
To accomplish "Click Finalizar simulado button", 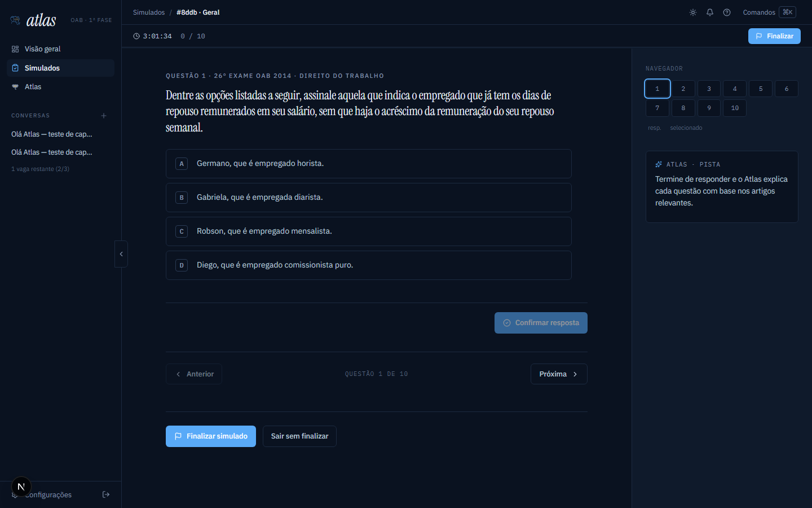I will pyautogui.click(x=211, y=436).
